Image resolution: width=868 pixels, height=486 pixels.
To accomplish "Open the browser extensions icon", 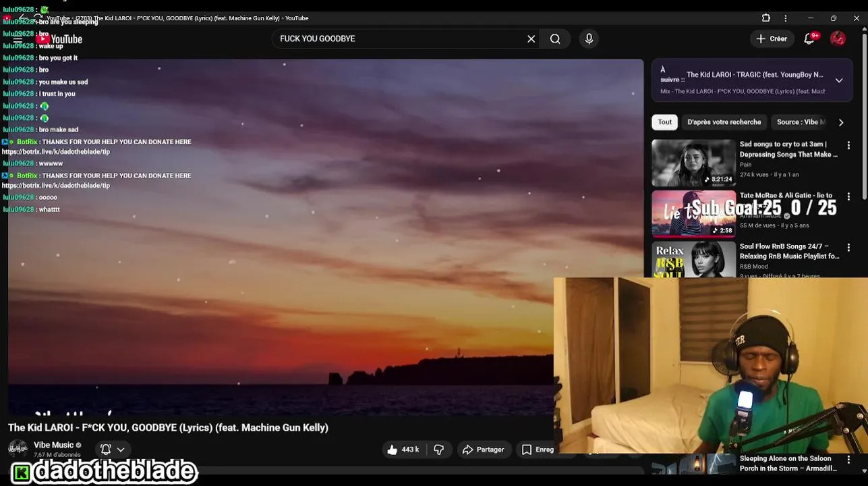I will (x=766, y=18).
